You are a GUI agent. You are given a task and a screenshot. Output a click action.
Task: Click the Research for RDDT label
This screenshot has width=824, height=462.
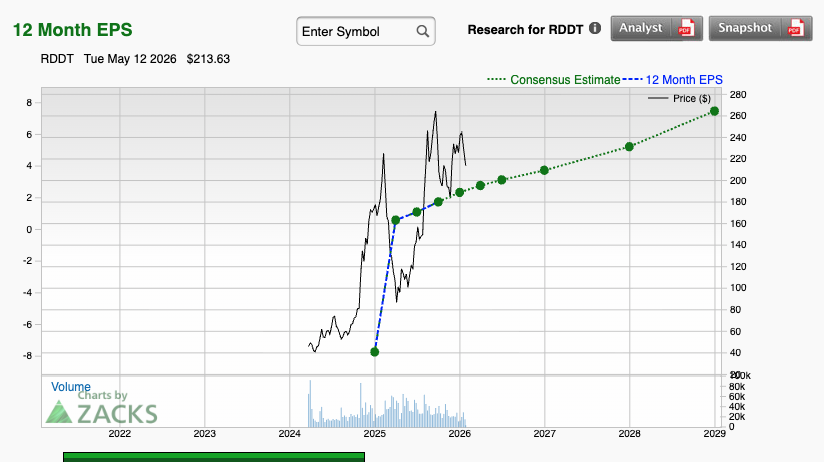(525, 29)
